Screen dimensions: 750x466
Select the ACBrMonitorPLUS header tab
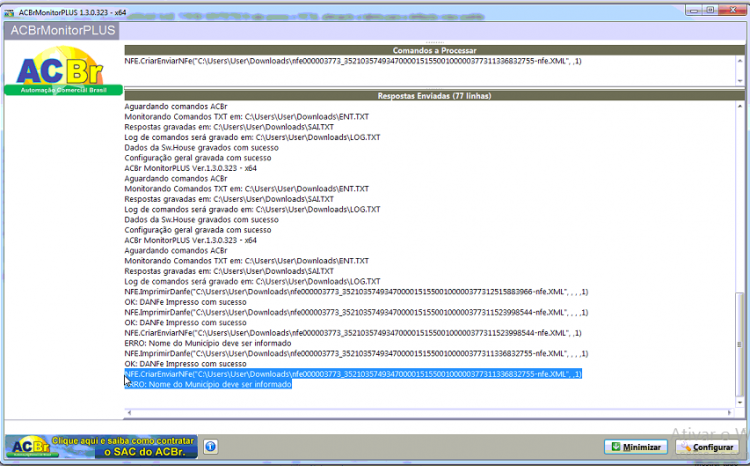click(62, 31)
